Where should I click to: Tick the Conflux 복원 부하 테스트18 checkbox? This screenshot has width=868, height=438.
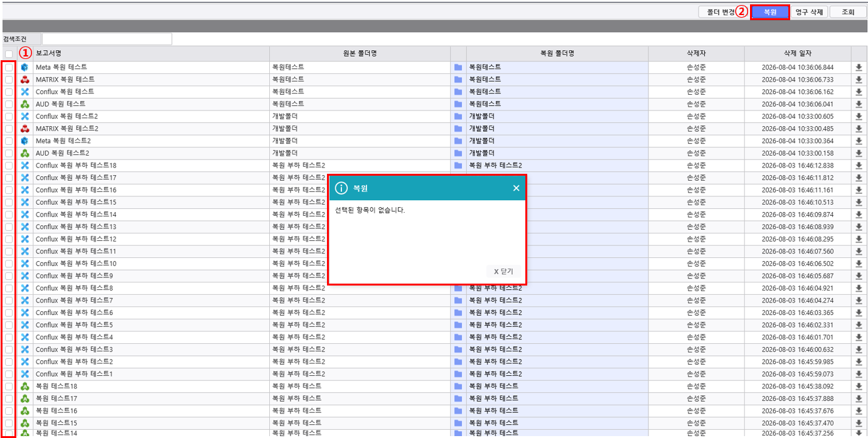pos(9,165)
